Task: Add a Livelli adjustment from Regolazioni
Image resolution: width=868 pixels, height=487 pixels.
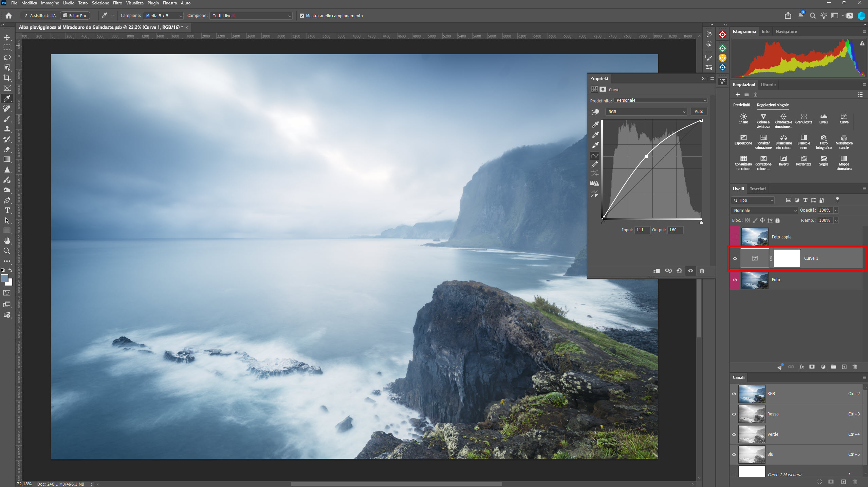Action: point(824,119)
